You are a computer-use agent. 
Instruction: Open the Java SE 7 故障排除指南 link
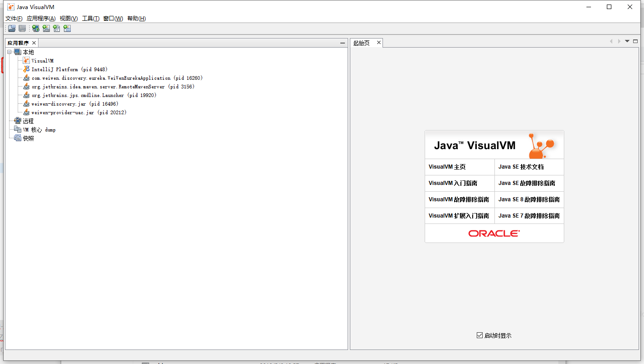pyautogui.click(x=529, y=216)
